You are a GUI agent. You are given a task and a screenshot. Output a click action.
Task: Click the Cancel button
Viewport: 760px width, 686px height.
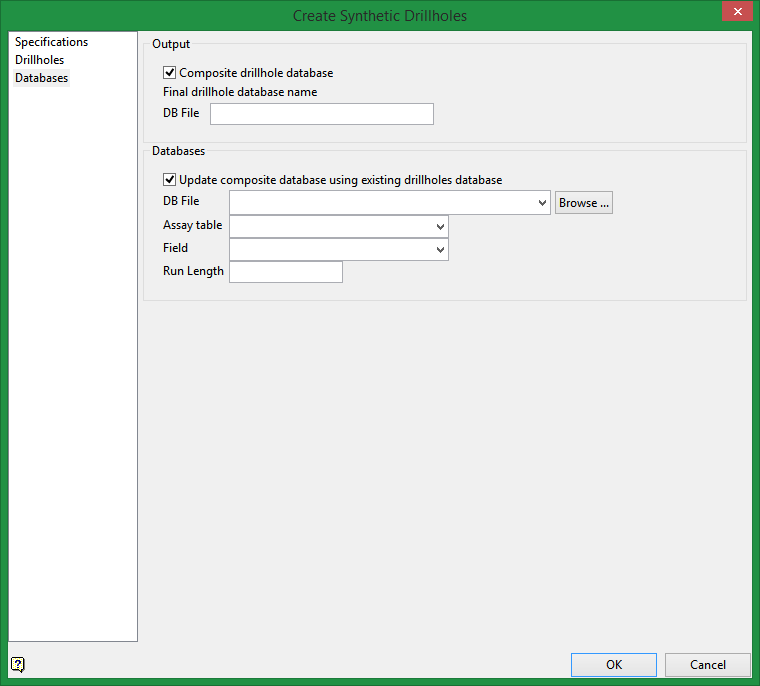[708, 665]
